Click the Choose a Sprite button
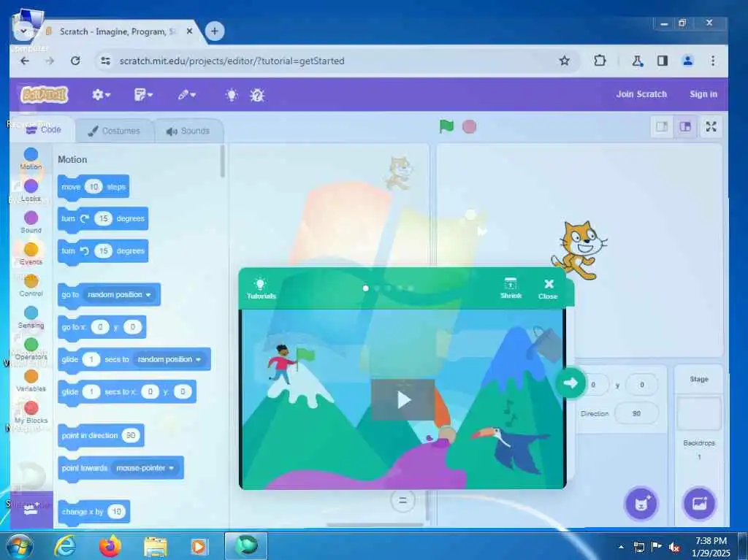Image resolution: width=748 pixels, height=560 pixels. [x=641, y=504]
